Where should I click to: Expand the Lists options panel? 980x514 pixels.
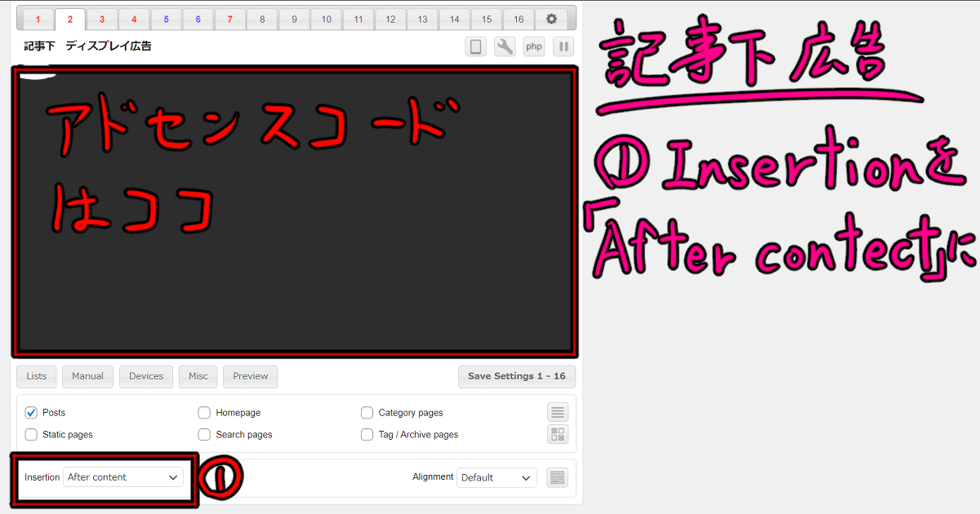(36, 376)
